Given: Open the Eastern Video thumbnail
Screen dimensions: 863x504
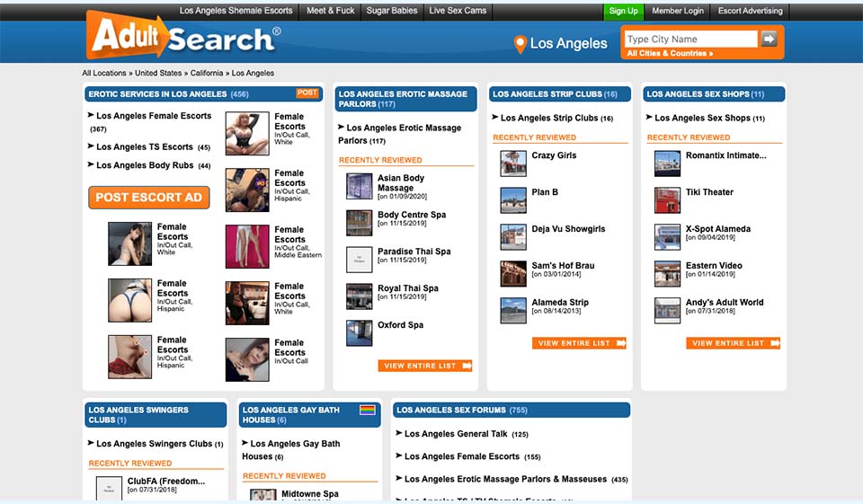Looking at the screenshot, I should click(667, 274).
